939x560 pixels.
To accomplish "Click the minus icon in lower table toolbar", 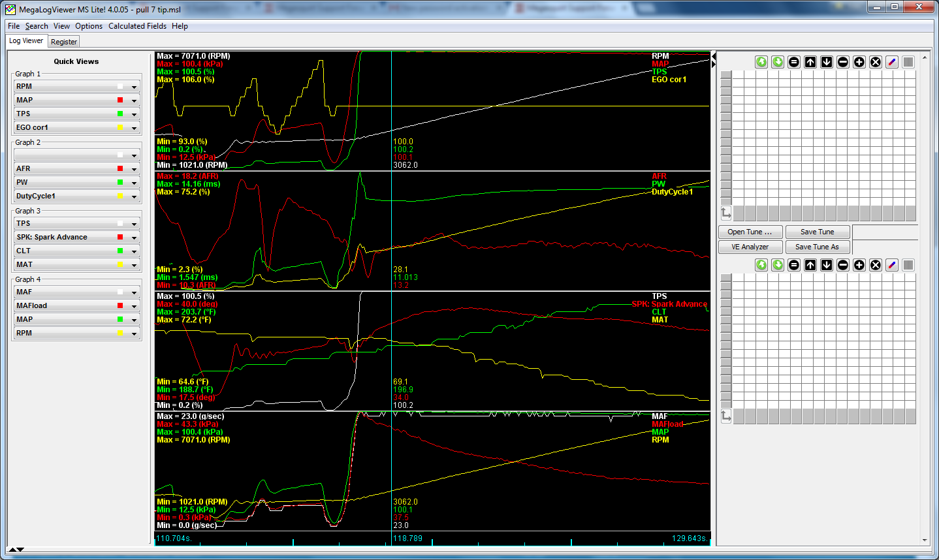I will point(843,265).
